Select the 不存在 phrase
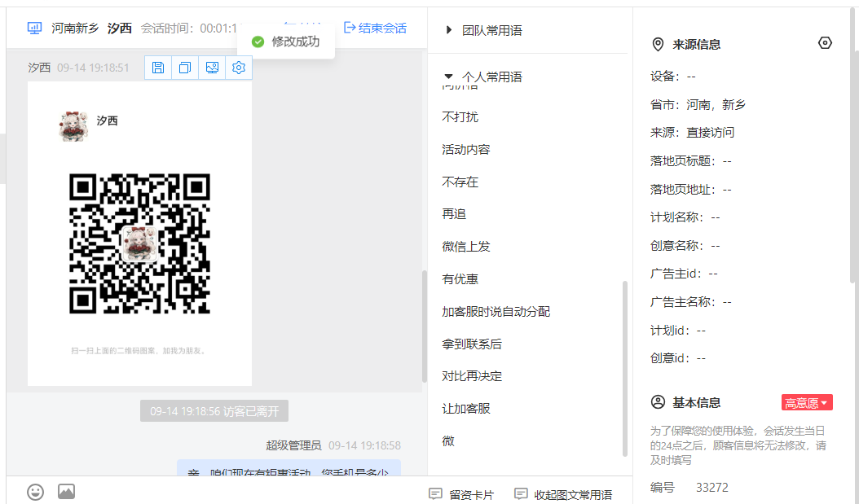The width and height of the screenshot is (859, 504). 460,182
